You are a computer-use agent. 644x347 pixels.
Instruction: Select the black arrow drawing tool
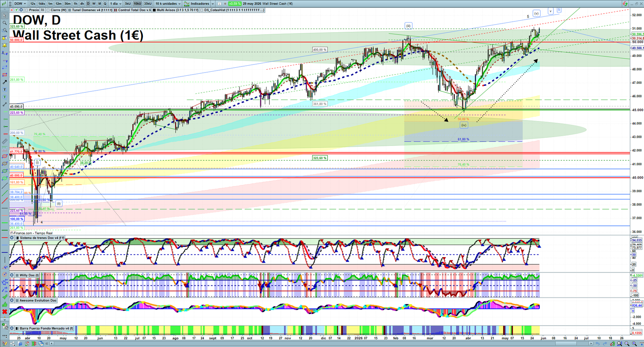pyautogui.click(x=5, y=82)
